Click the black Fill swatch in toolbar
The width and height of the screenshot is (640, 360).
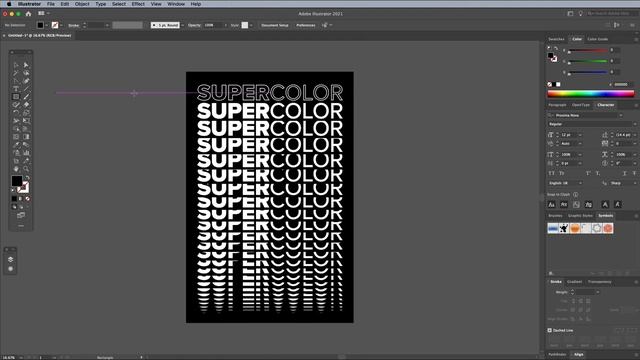(17, 181)
